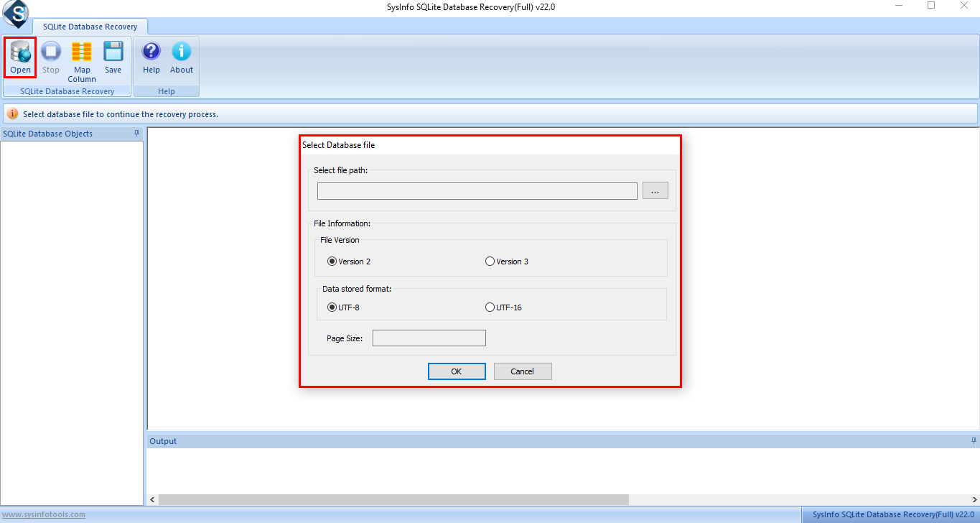Switch to SQLite Database Recovery ribbon tab
Viewport: 980px width, 523px height.
click(x=90, y=27)
